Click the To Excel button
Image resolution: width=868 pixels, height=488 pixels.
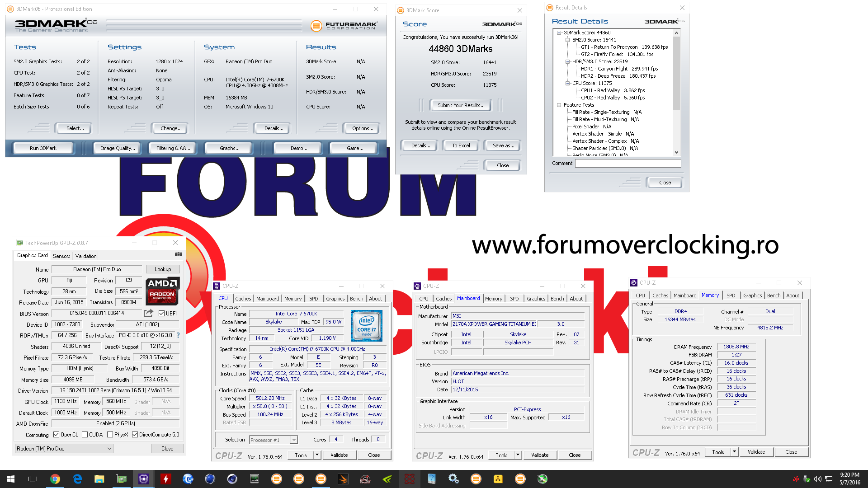click(x=461, y=145)
